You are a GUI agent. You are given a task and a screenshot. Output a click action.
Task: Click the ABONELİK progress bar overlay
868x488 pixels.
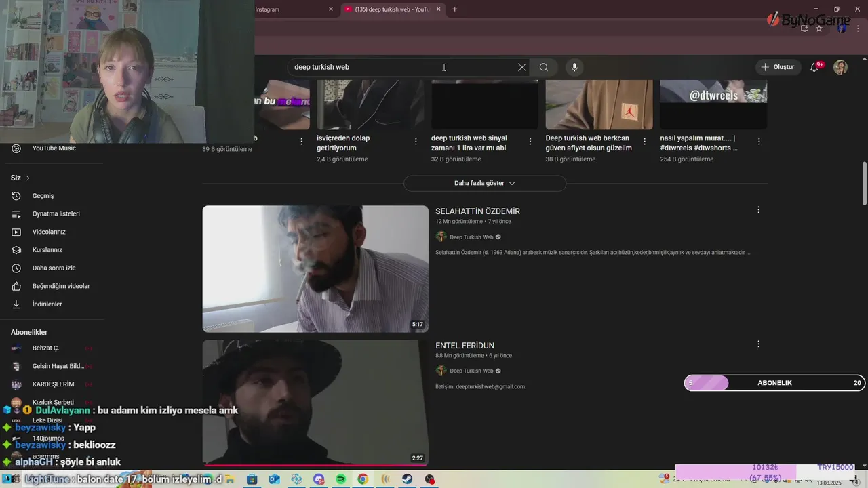pos(774,383)
